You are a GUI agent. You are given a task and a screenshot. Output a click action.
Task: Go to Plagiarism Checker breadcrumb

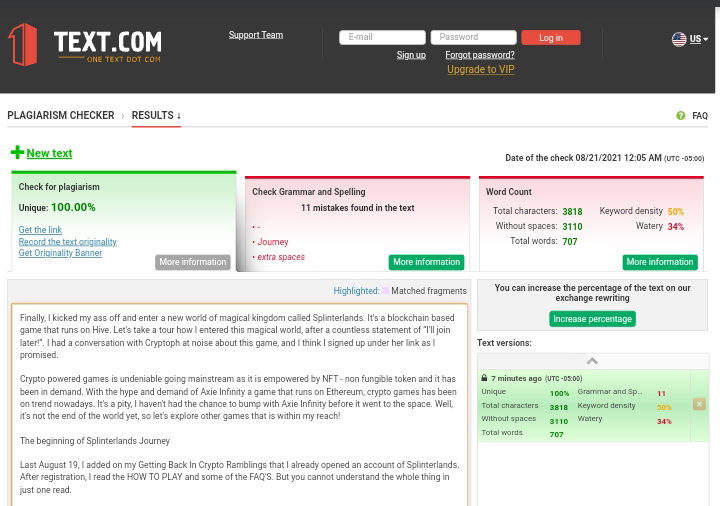tap(61, 115)
